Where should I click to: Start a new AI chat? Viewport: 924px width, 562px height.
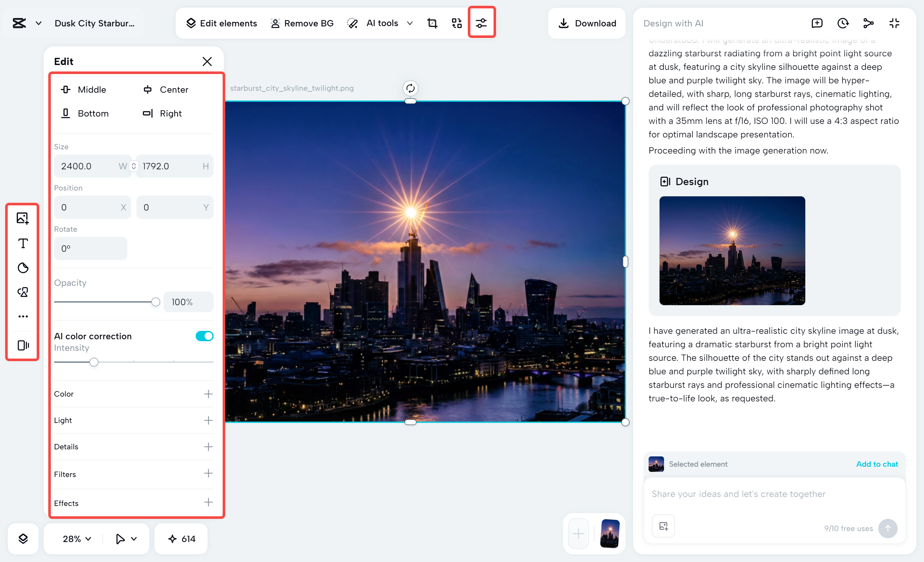(x=817, y=23)
